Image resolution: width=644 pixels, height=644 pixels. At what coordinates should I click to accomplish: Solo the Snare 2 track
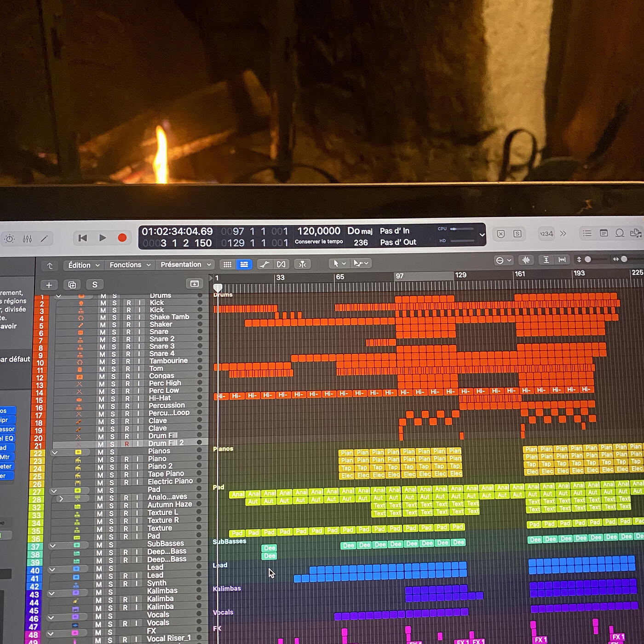coord(114,339)
